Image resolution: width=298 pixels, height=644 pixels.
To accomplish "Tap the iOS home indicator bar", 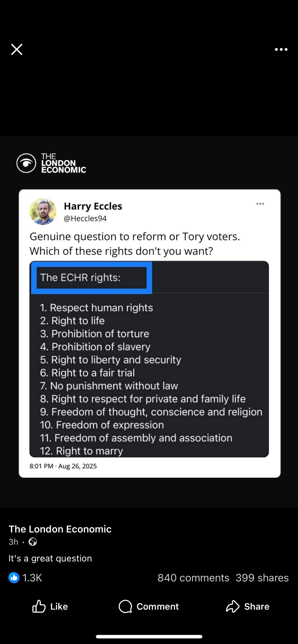I will pyautogui.click(x=149, y=637).
